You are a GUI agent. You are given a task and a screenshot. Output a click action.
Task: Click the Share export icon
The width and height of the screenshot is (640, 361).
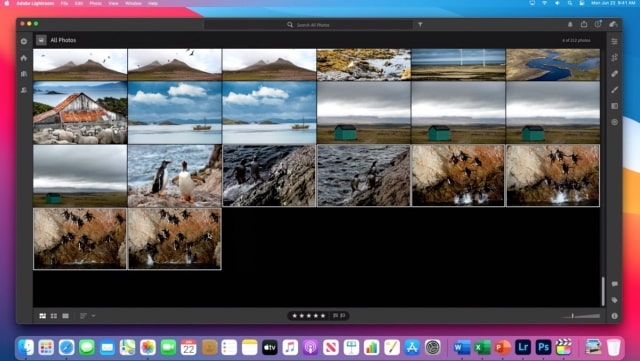(584, 25)
